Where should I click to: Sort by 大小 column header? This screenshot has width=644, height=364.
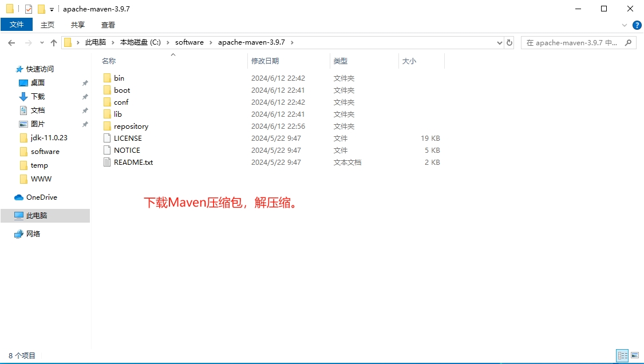[x=409, y=61]
